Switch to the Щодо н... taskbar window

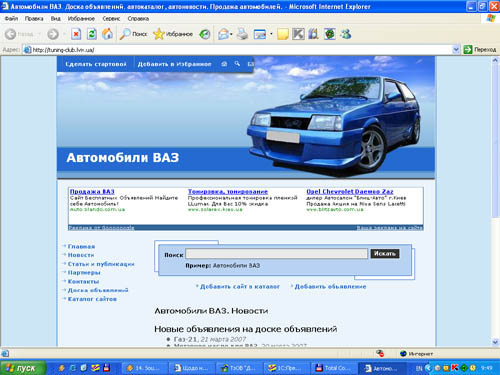click(x=192, y=368)
